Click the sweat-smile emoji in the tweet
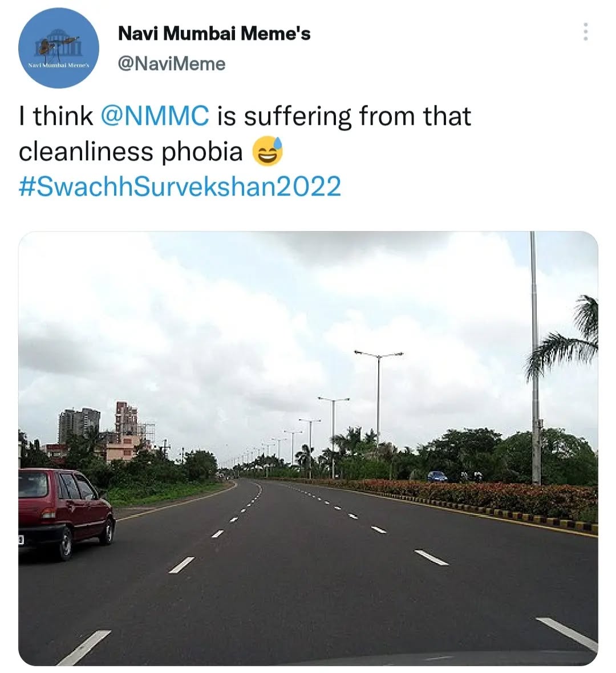The width and height of the screenshot is (616, 673). click(267, 152)
